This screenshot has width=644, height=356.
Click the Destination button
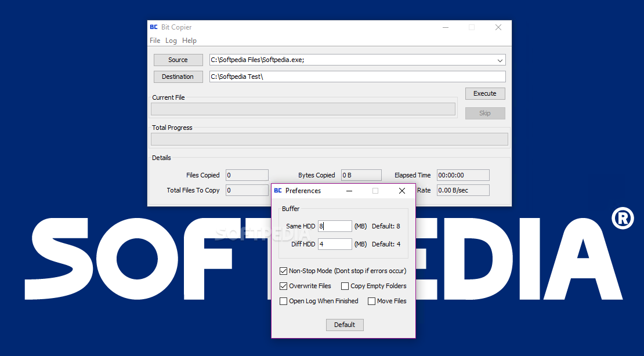pyautogui.click(x=178, y=77)
